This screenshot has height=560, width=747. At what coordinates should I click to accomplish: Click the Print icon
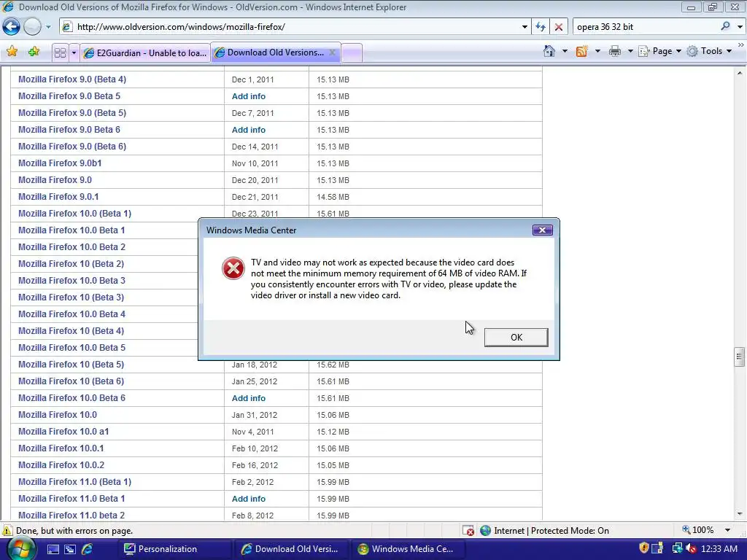click(x=614, y=51)
